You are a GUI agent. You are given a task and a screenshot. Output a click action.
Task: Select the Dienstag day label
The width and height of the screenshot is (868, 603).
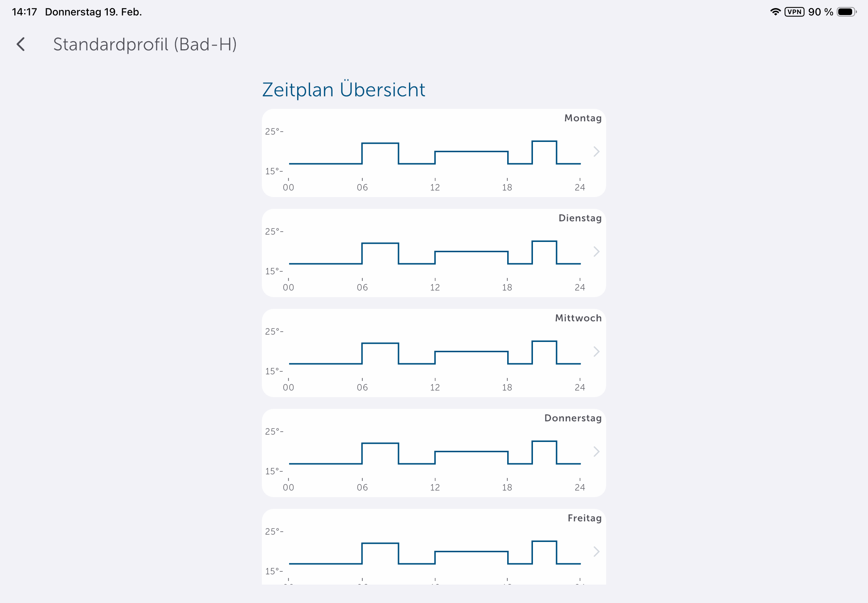pos(580,218)
